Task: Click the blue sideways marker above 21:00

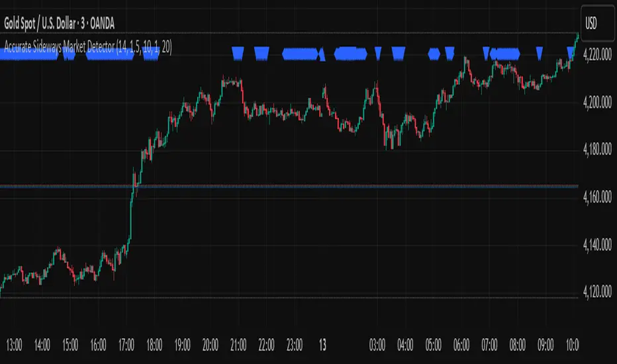Action: tap(238, 54)
